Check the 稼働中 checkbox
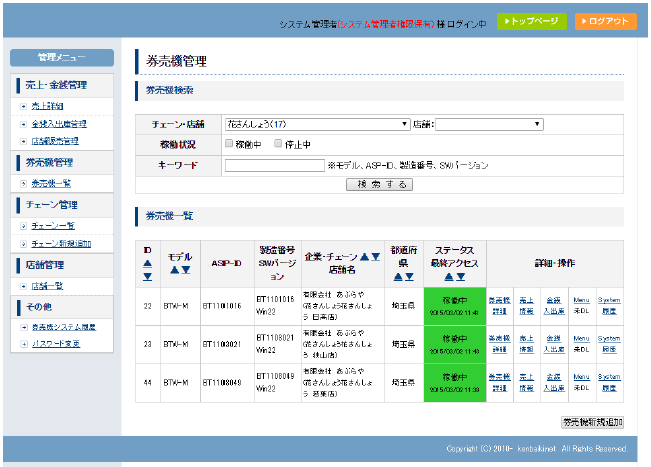 [229, 144]
